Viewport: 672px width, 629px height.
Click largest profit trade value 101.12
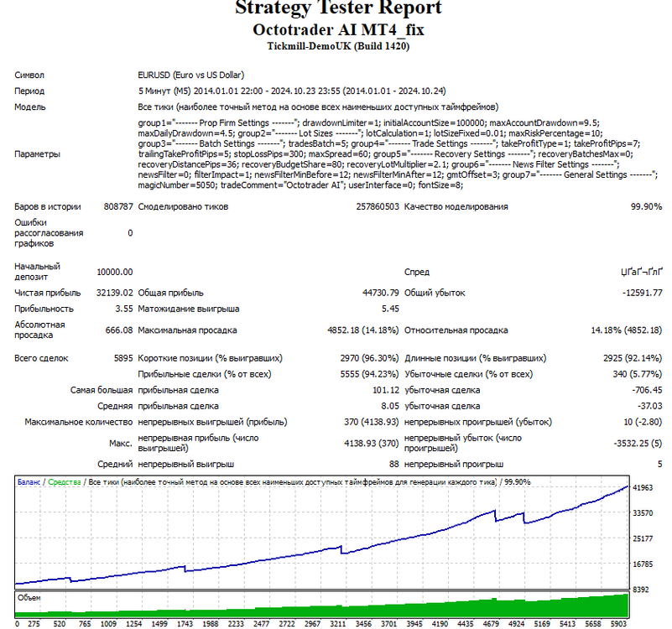386,390
